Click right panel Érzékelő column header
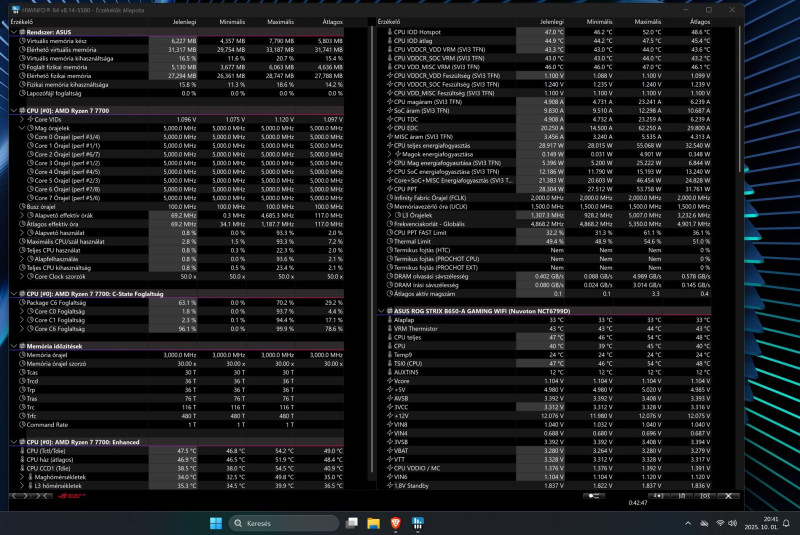This screenshot has width=800, height=535. pos(389,22)
